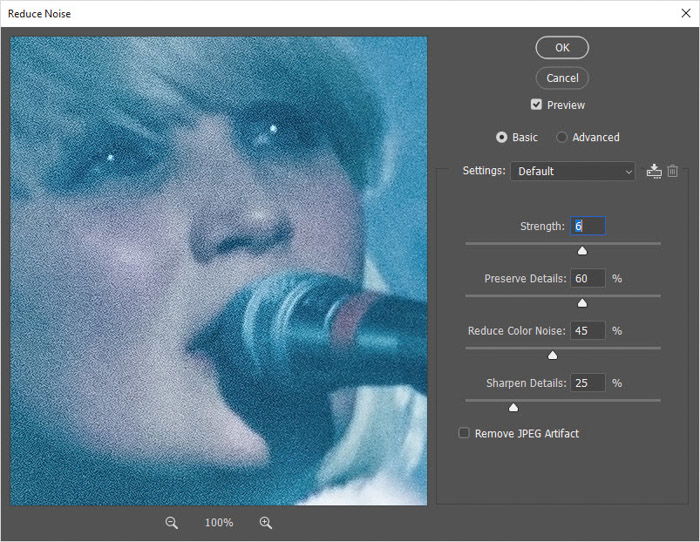
Task: Click the zoom out magnifier icon
Action: click(x=172, y=523)
